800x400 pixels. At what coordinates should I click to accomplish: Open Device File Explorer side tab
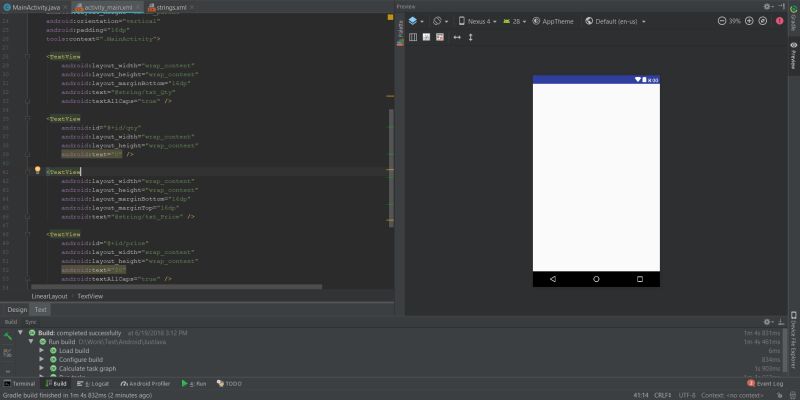(793, 340)
